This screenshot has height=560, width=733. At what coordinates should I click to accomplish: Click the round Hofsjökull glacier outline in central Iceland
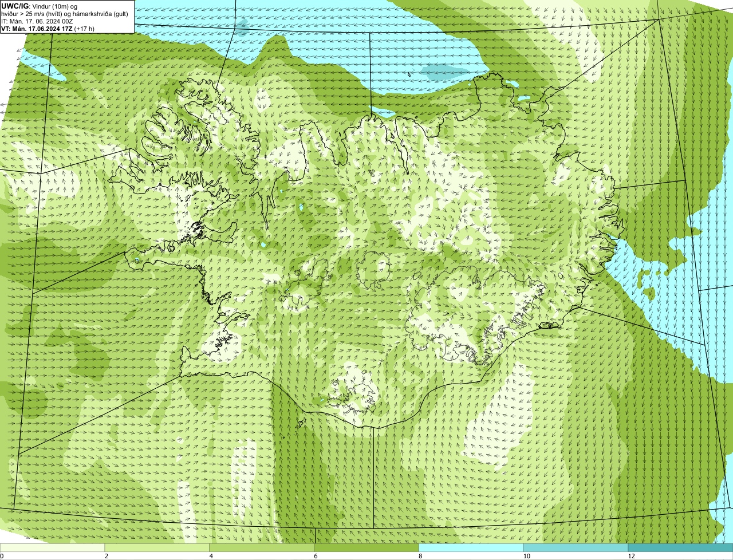coord(373,272)
